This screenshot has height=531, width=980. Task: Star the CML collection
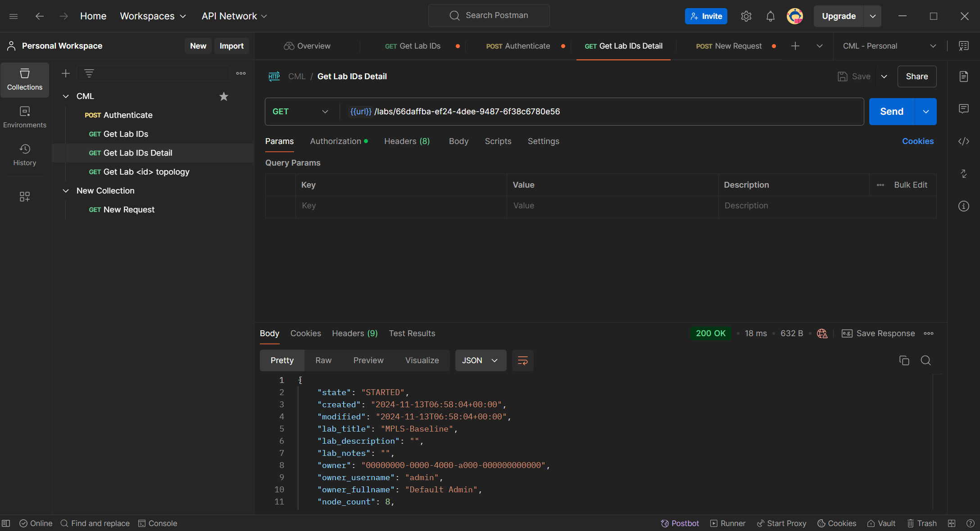(x=224, y=96)
